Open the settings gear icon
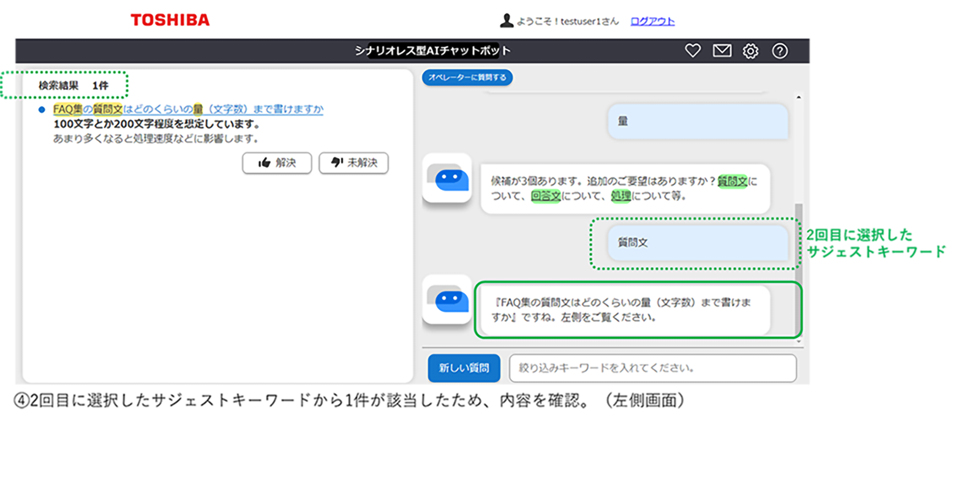Image resolution: width=980 pixels, height=490 pixels. click(751, 51)
